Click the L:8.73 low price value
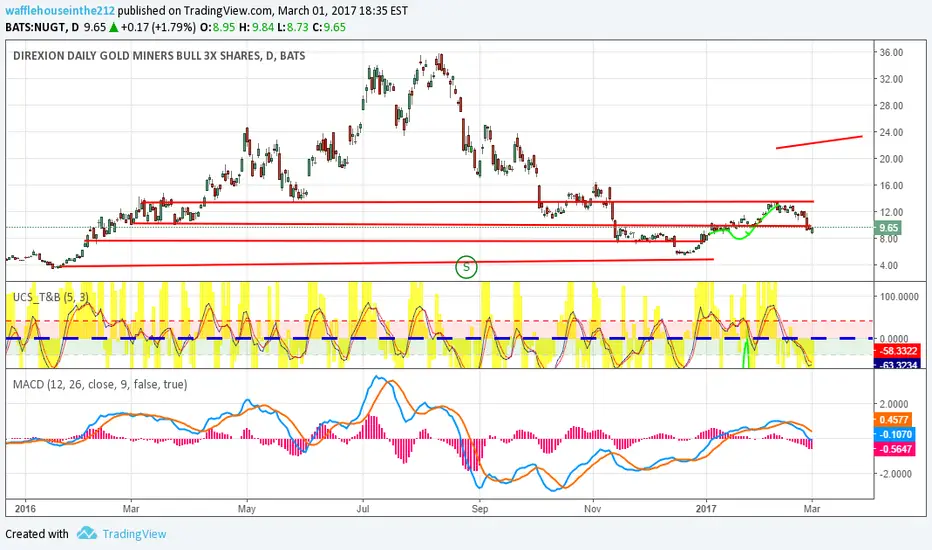The height and width of the screenshot is (550, 932). (x=294, y=27)
